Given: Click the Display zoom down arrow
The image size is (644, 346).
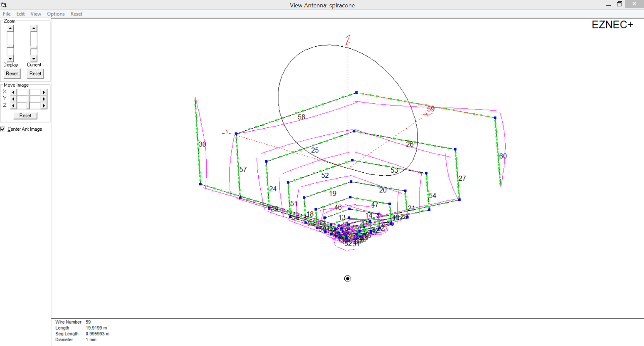Looking at the screenshot, I should click(x=10, y=59).
